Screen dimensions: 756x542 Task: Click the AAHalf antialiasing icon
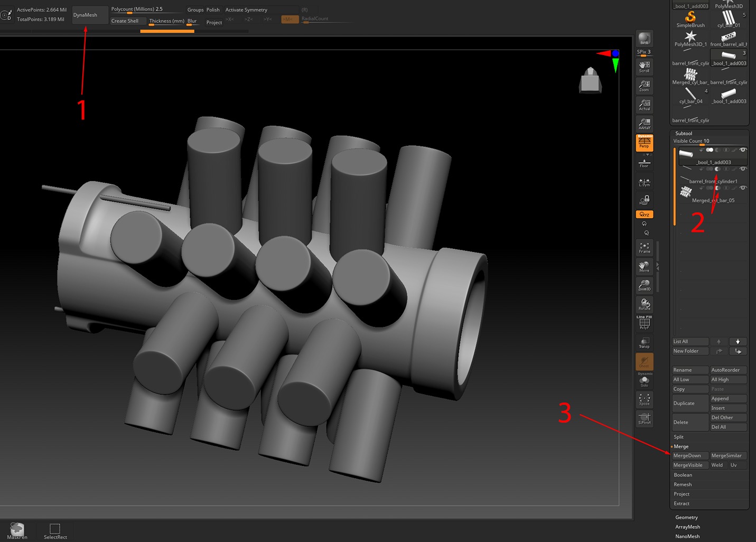pyautogui.click(x=644, y=123)
